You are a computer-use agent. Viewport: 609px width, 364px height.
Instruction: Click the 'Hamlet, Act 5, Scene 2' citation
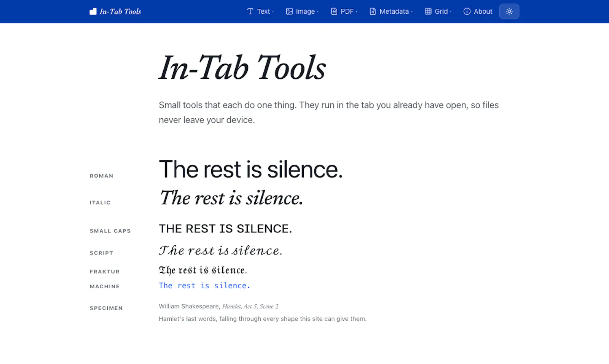click(x=250, y=306)
